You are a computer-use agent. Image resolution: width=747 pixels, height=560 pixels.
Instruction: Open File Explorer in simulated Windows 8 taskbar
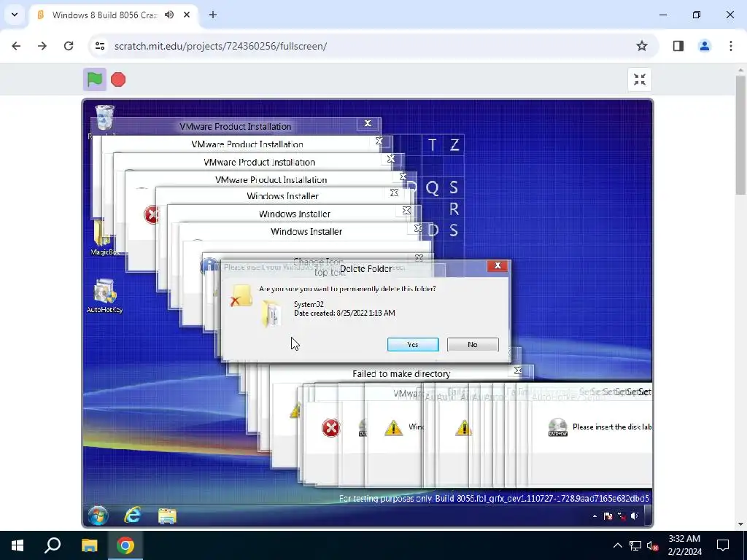click(167, 516)
